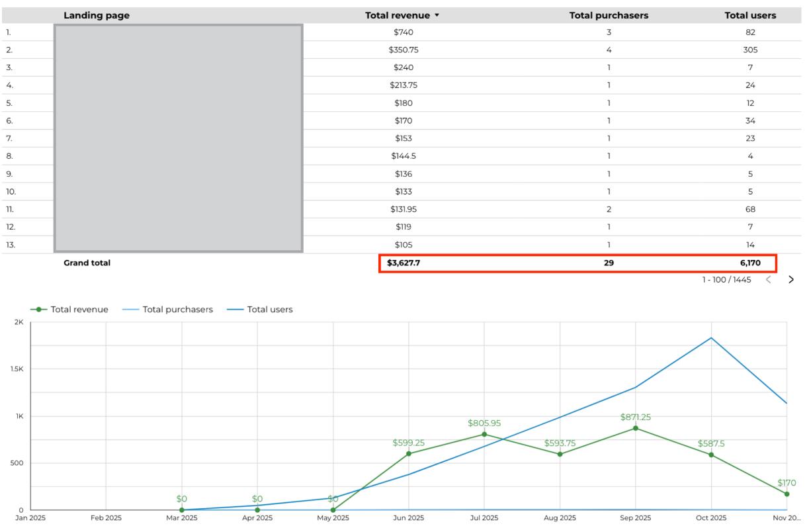
Task: Click the 1 - 100 / 1445 pagination text
Action: 726,280
